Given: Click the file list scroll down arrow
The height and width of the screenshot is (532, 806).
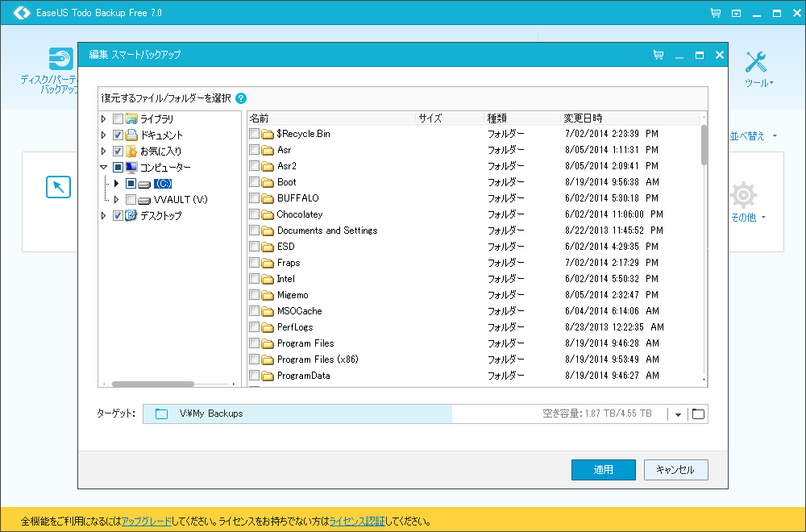Looking at the screenshot, I should coord(704,380).
